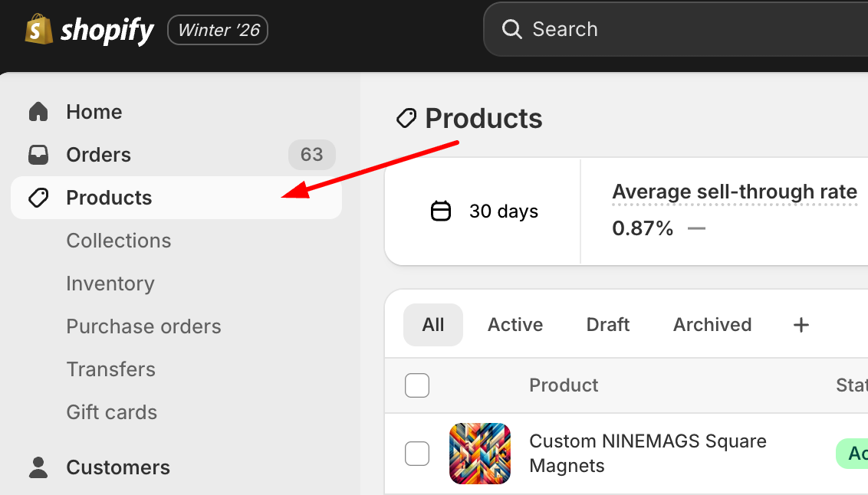This screenshot has width=868, height=495.
Task: Click the Products tag icon in sidebar
Action: coord(38,198)
